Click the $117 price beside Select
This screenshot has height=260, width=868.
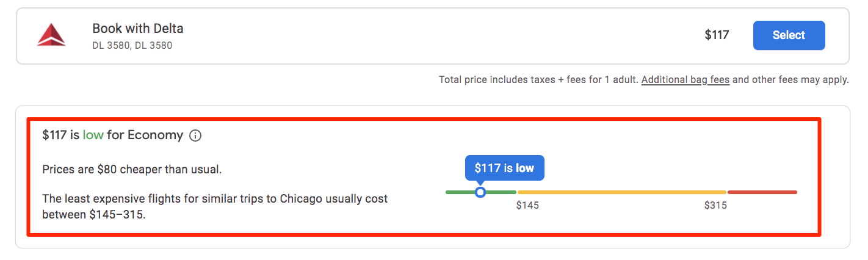tap(717, 35)
